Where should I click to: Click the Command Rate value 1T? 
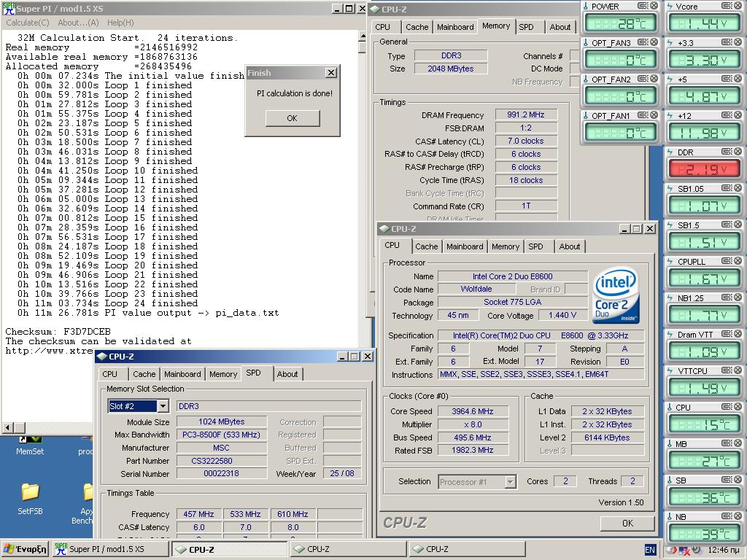coord(526,206)
